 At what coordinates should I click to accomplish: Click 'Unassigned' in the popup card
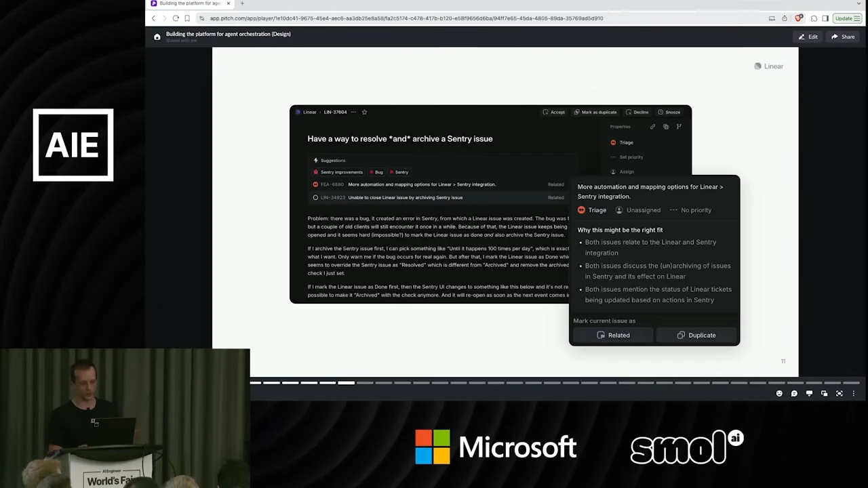[x=637, y=210]
